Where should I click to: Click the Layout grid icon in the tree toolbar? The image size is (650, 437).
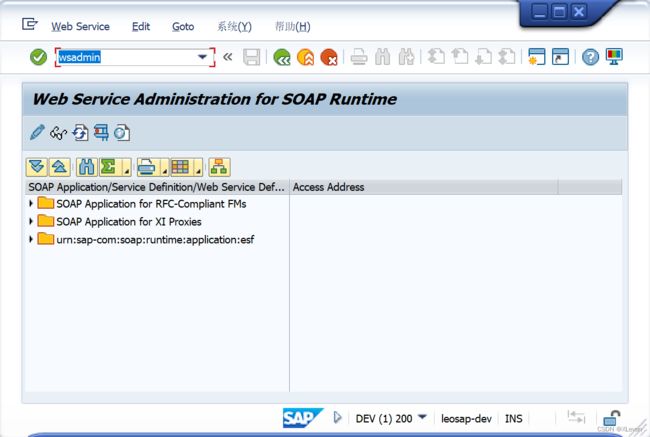coord(181,167)
